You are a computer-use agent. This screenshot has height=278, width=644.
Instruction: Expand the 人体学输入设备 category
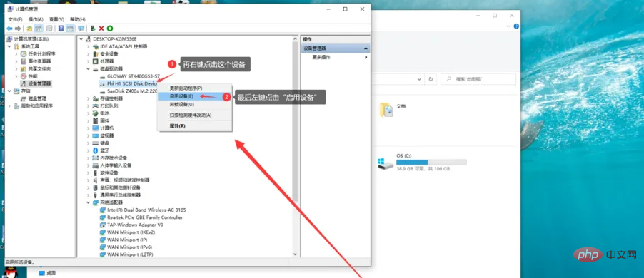point(88,165)
